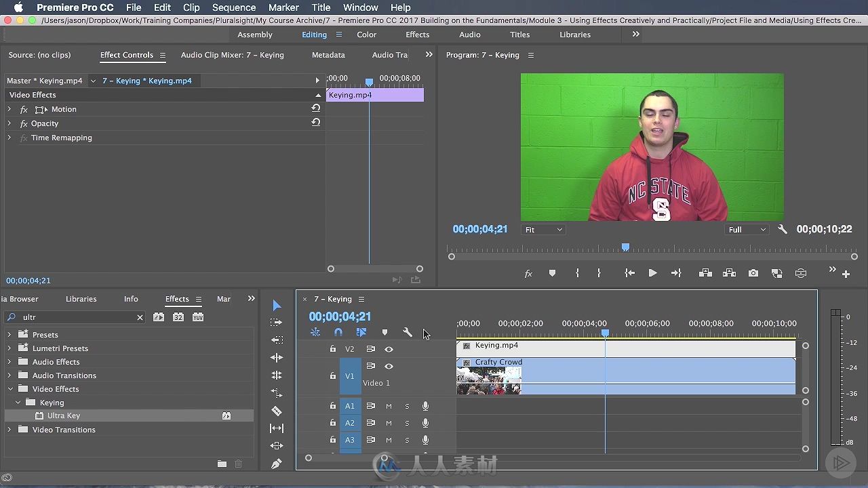Expand the Time Remapping properties
Image resolution: width=868 pixels, height=488 pixels.
(9, 137)
